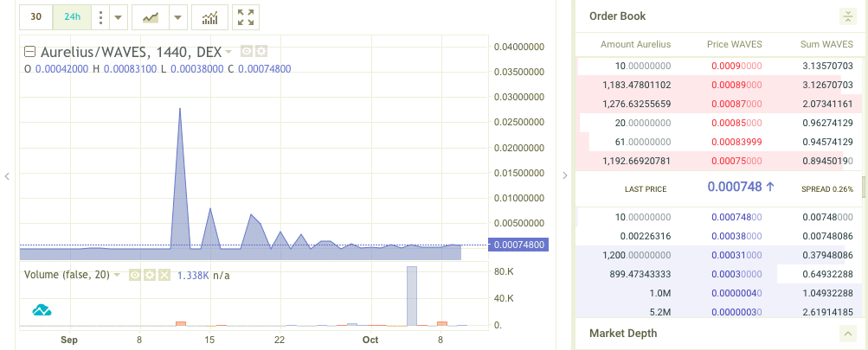Hide the Volume indicator with the eye icon
Screen dimensions: 868x350
pos(135,275)
